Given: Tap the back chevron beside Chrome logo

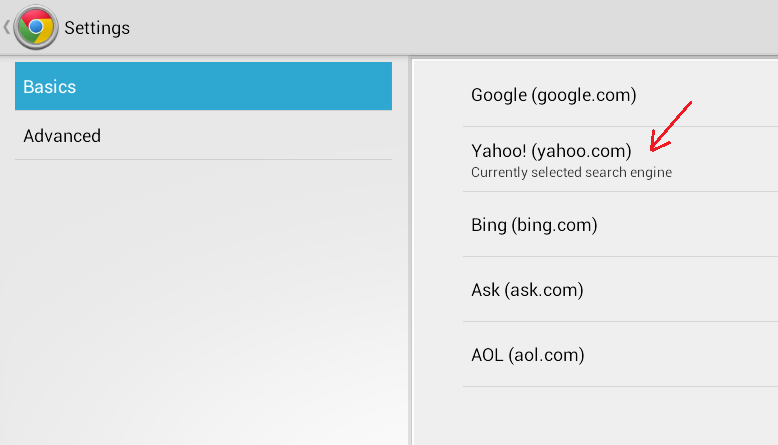Looking at the screenshot, I should 6,27.
